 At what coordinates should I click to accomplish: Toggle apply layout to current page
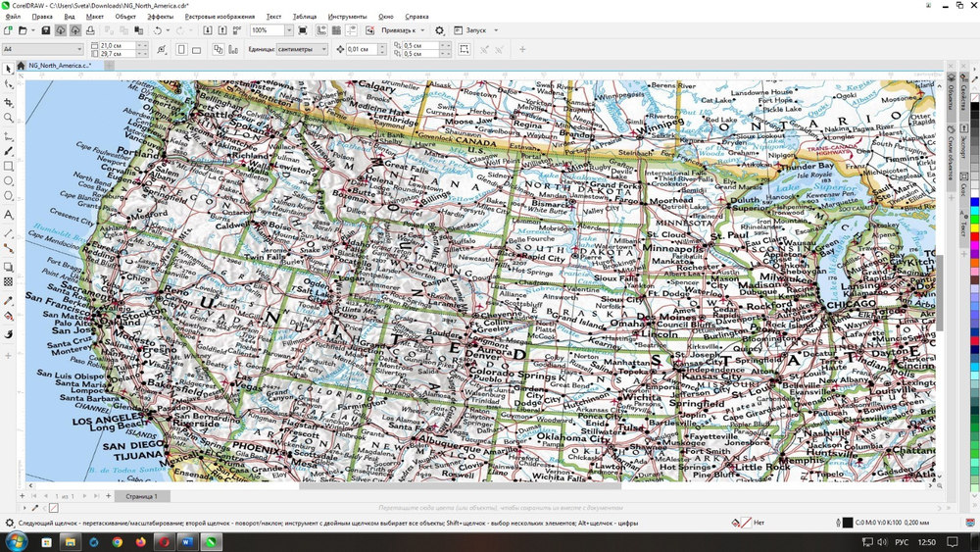[233, 49]
